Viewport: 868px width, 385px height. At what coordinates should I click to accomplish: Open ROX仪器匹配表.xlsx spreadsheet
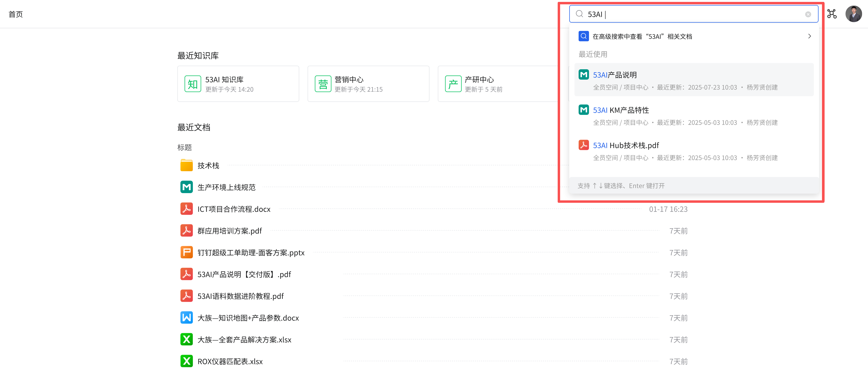click(230, 361)
